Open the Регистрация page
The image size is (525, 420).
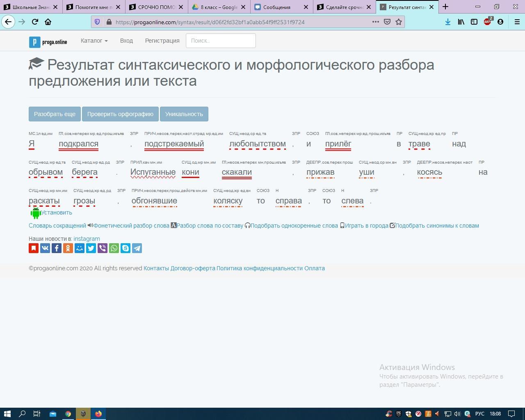click(x=162, y=41)
